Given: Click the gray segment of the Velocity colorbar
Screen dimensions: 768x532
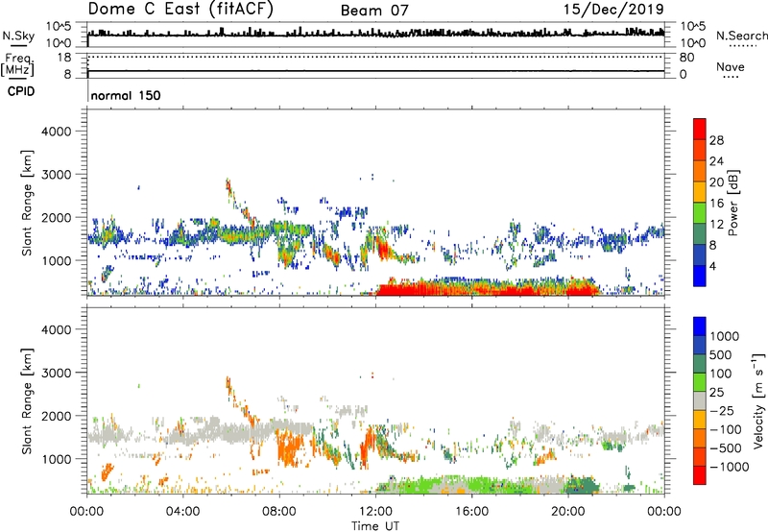Looking at the screenshot, I should pyautogui.click(x=700, y=400).
